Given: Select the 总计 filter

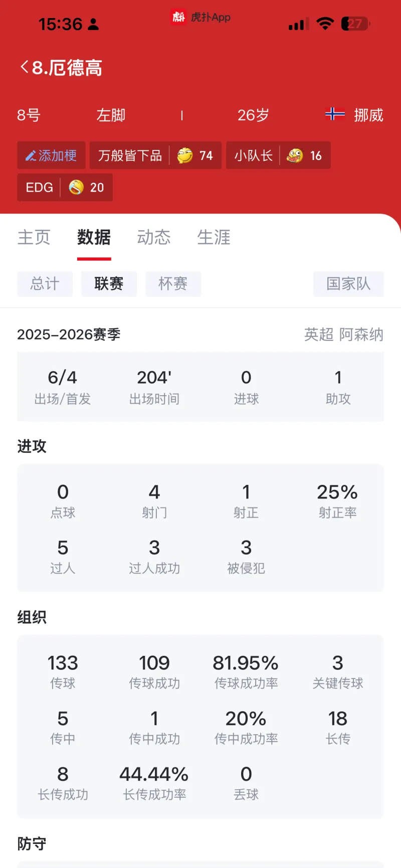Looking at the screenshot, I should coord(45,284).
